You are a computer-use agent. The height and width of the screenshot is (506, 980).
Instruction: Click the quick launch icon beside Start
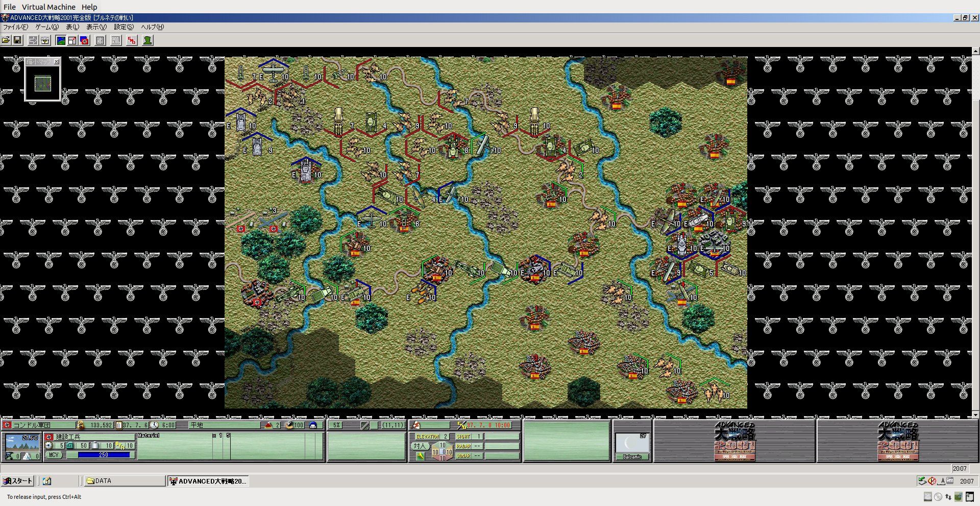click(47, 481)
